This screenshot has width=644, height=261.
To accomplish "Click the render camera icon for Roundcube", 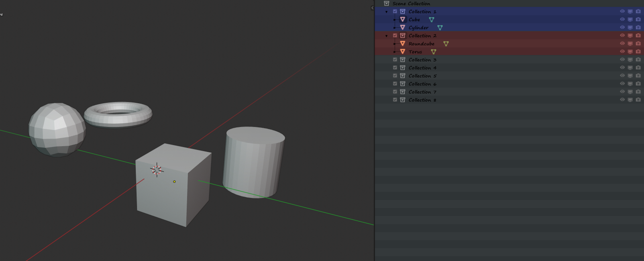I will pos(638,43).
